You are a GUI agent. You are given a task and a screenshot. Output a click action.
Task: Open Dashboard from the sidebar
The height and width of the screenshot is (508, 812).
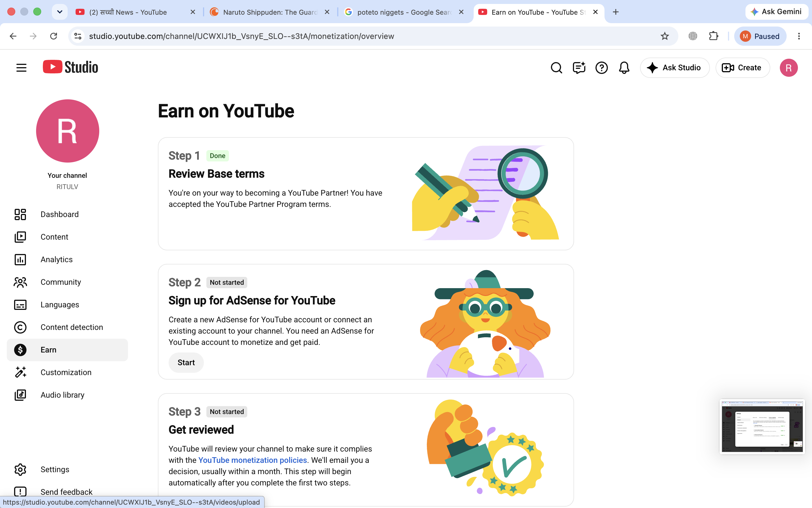(x=67, y=214)
